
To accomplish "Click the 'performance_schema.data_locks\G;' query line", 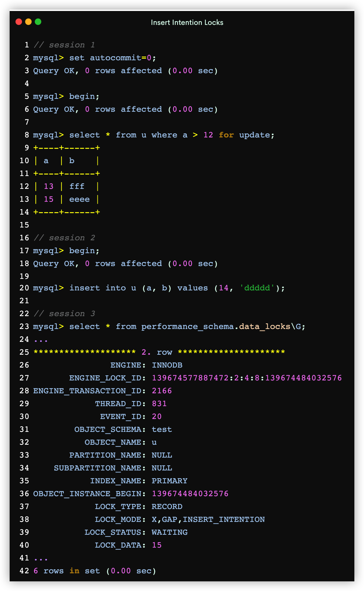I will point(169,326).
